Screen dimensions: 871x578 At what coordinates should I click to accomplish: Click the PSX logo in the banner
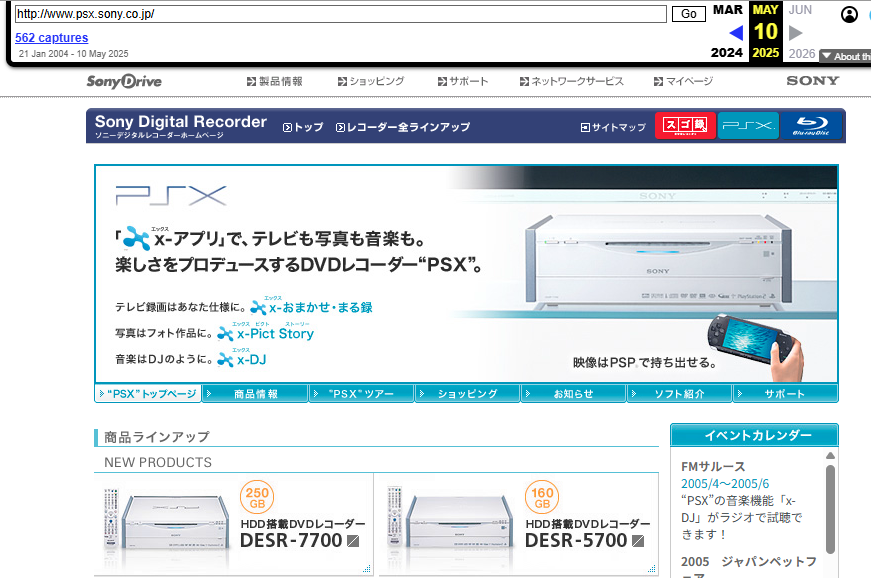[171, 195]
